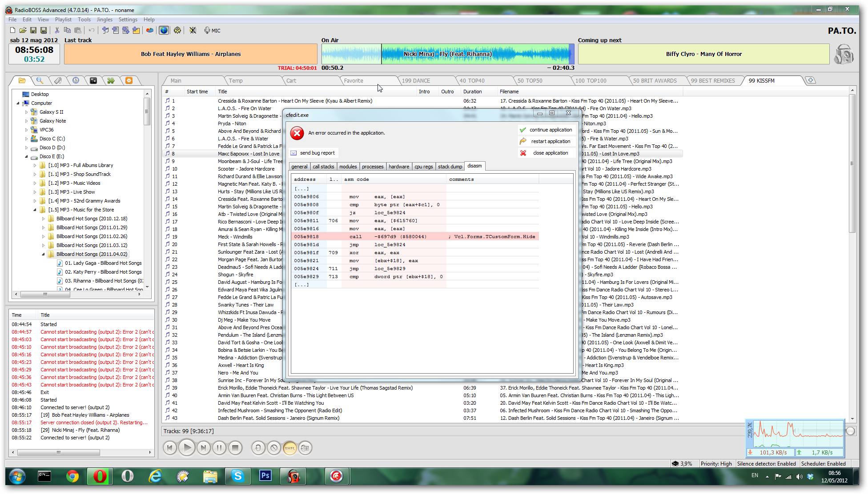Click close application in error dialog
The width and height of the screenshot is (868, 494).
click(547, 153)
